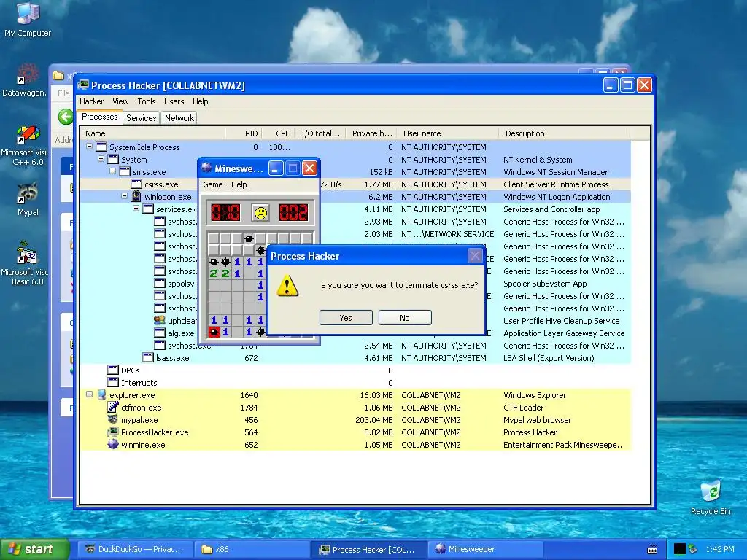Open the Minesweeper Help menu

pos(239,184)
